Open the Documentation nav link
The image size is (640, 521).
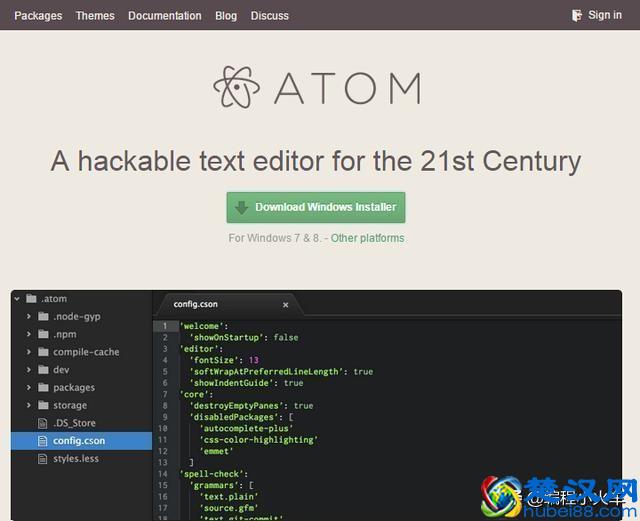coord(165,15)
